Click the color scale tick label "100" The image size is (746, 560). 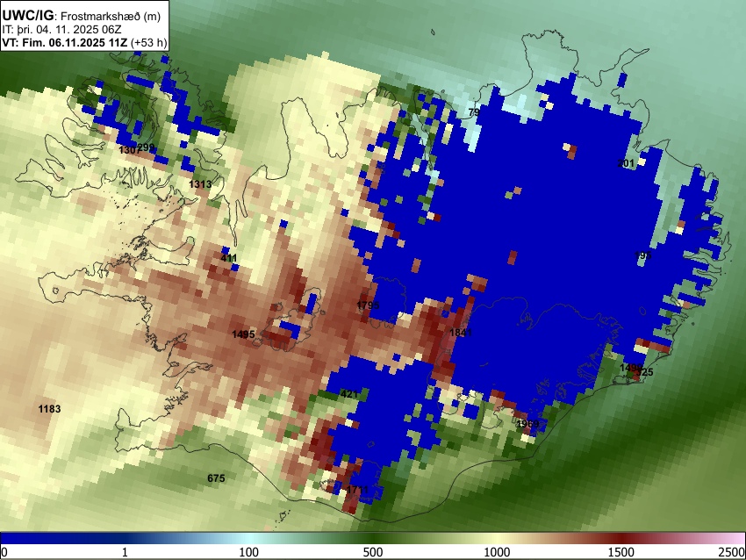click(x=249, y=552)
